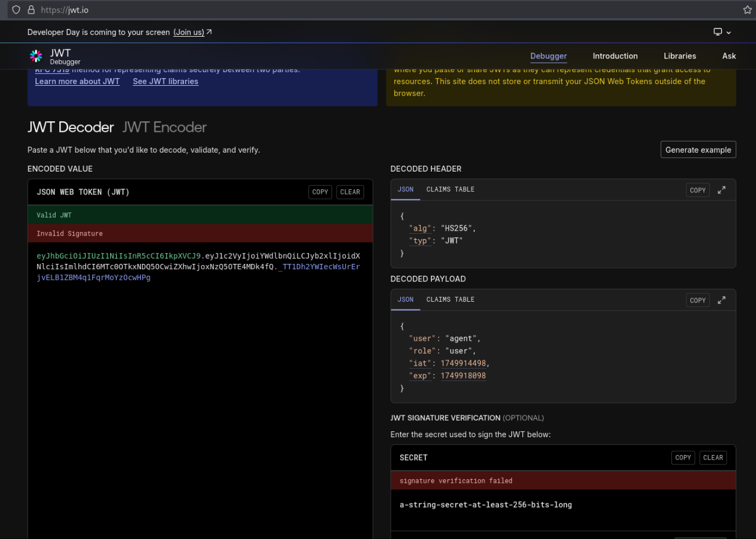The width and height of the screenshot is (756, 539).
Task: Copy the Decoded Payload JSON
Action: (698, 300)
